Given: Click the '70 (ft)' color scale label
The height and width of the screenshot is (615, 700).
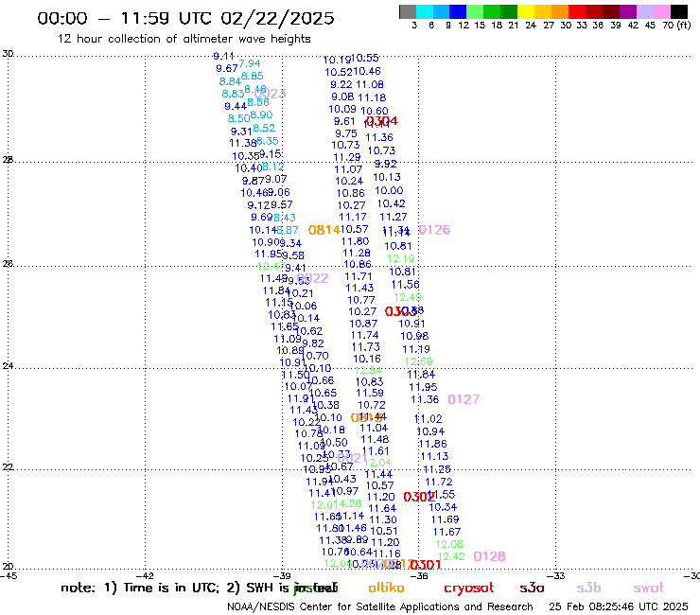Looking at the screenshot, I should point(676,26).
